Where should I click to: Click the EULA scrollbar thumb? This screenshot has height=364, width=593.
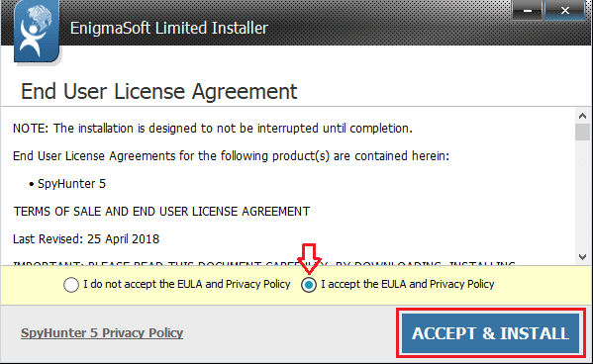point(582,133)
